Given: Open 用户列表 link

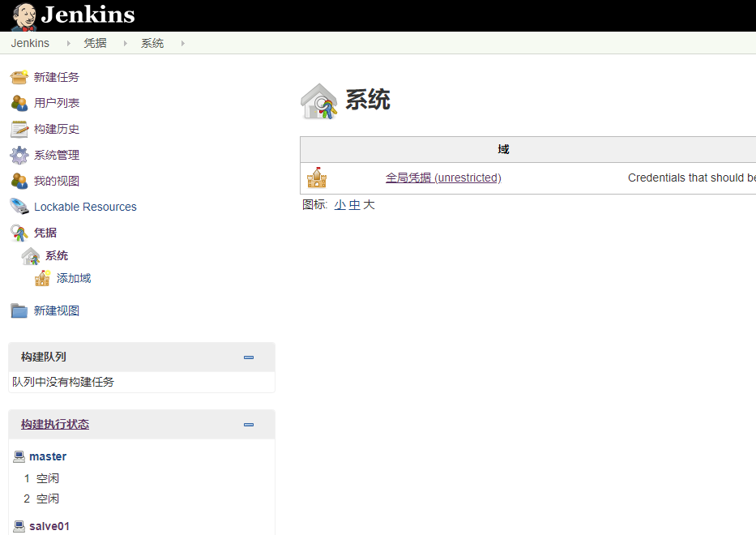Looking at the screenshot, I should 57,103.
